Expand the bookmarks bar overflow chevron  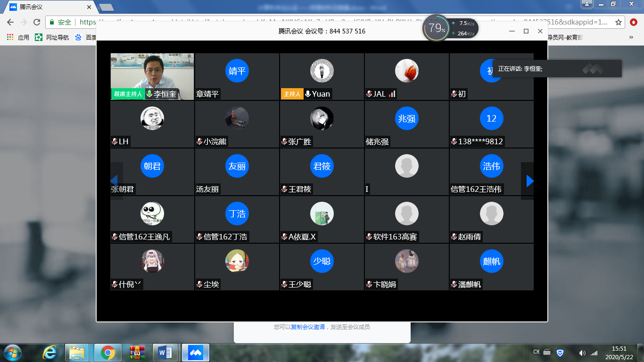631,37
